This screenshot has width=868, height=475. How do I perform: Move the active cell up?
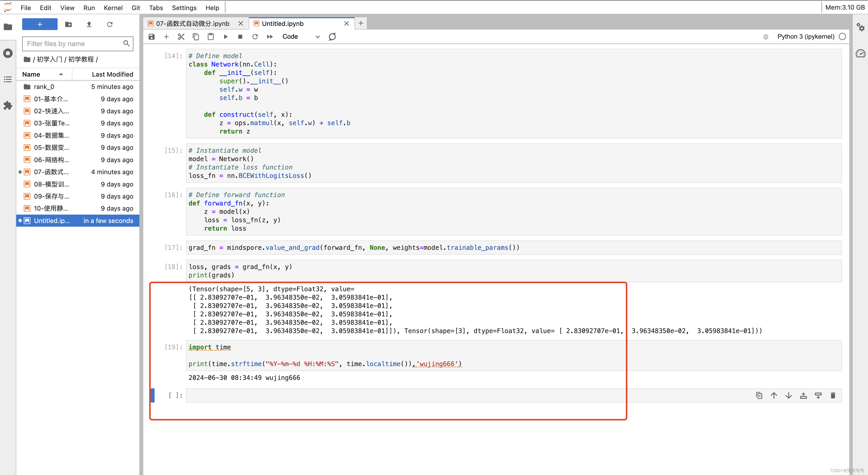(774, 395)
